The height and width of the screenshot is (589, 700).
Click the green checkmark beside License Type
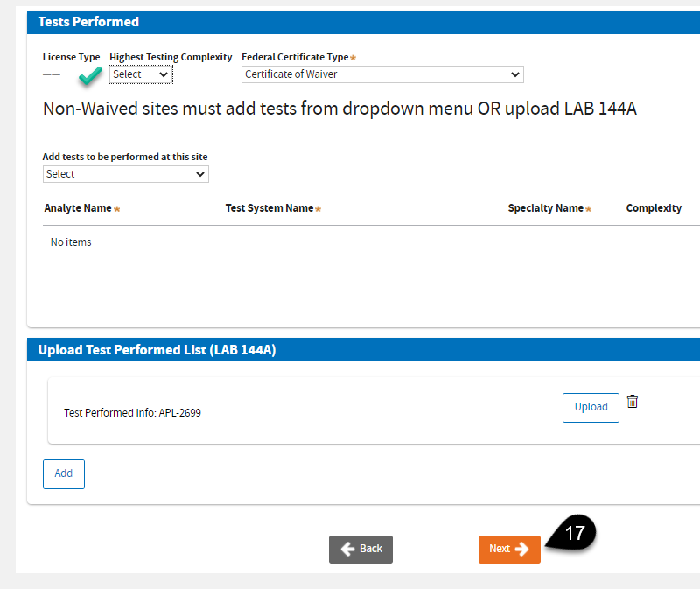click(88, 78)
